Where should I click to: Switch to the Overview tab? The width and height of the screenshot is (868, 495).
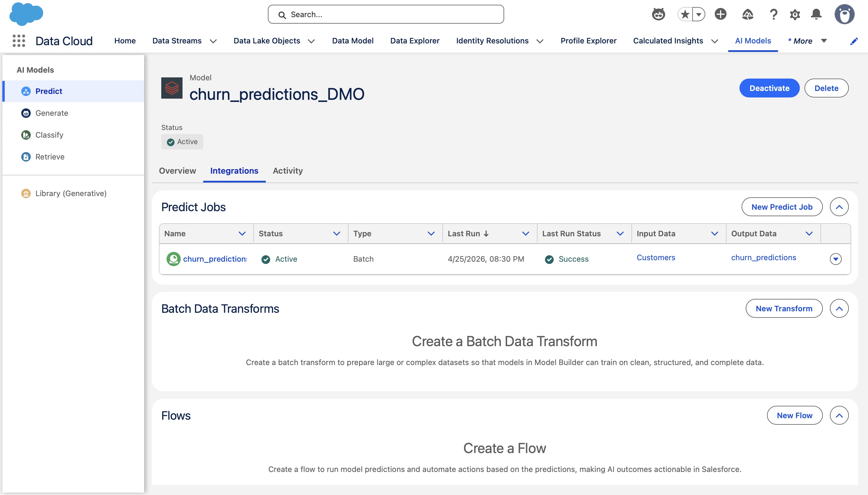point(177,171)
